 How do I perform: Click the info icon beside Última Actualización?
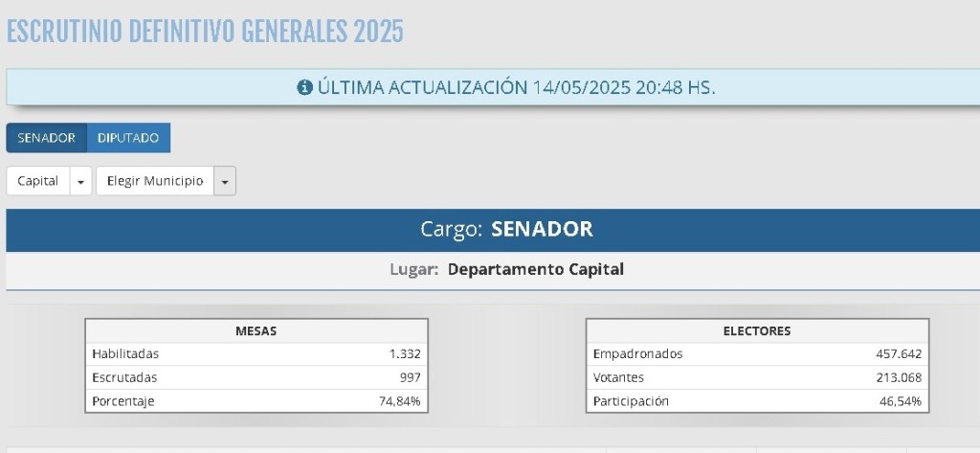click(304, 87)
